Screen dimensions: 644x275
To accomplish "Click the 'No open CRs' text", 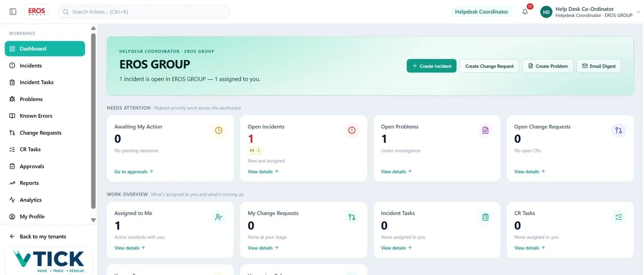I will (528, 151).
